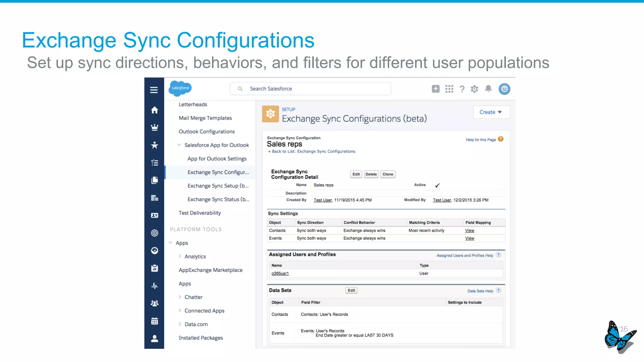644x362 pixels.
Task: Open the Accounts building icon
Action: pos(154,198)
